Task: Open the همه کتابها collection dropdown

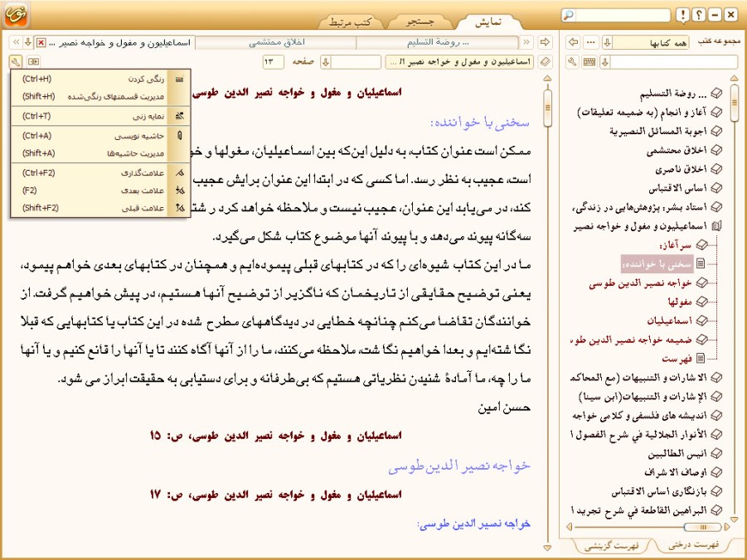Action: coord(608,42)
